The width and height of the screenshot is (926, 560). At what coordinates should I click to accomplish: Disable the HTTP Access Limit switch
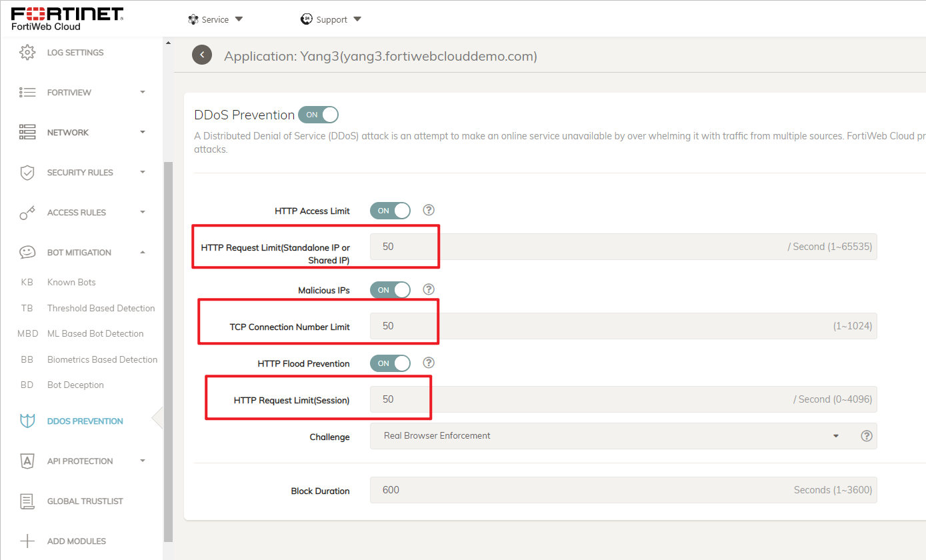[390, 210]
